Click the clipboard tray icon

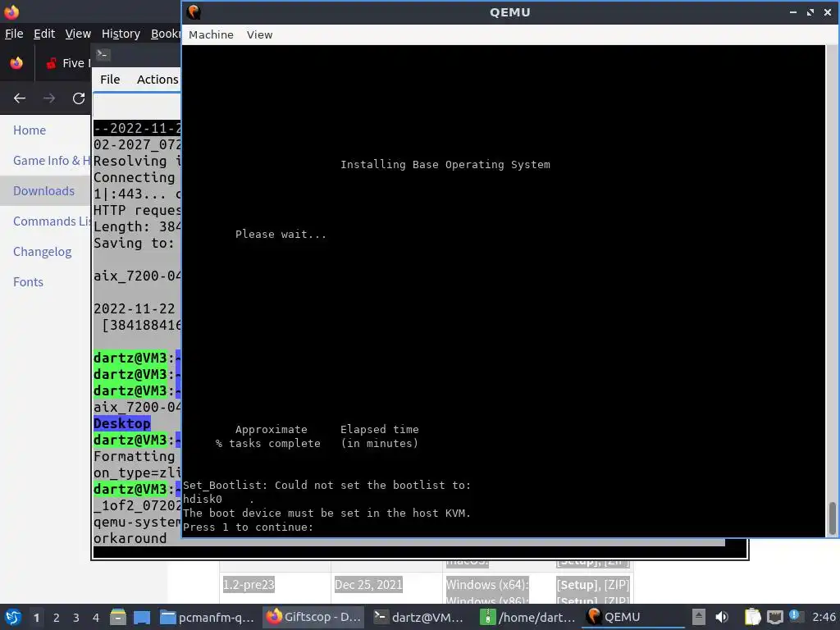(752, 617)
